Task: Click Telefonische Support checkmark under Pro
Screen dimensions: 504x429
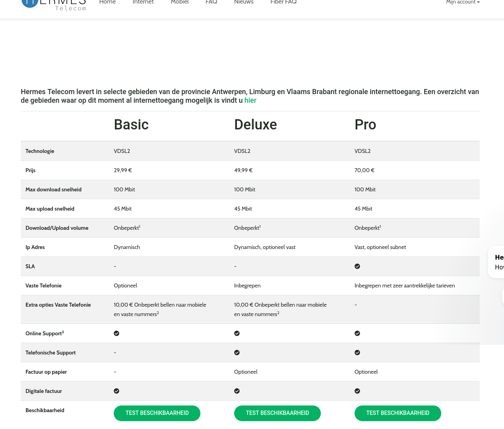Action: coord(357,353)
